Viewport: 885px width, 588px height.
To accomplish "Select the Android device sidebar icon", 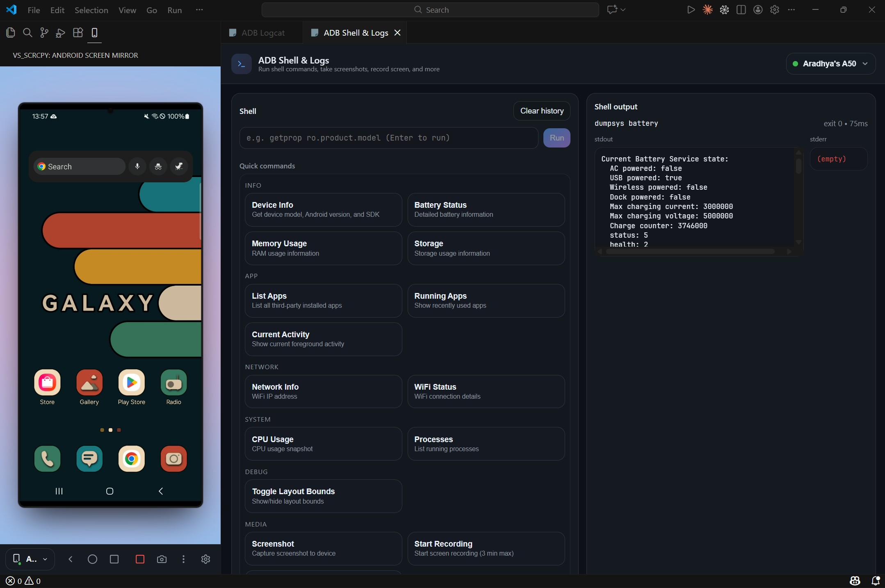I will tap(94, 33).
